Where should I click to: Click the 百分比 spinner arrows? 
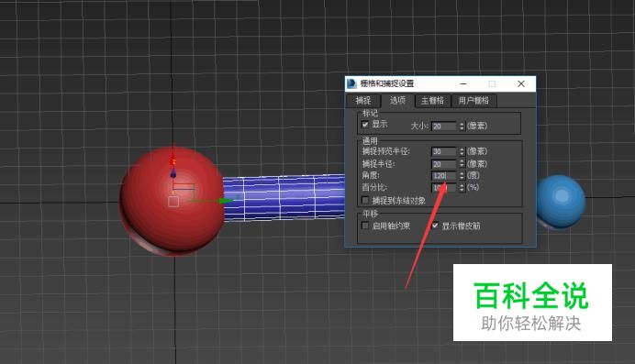(x=462, y=188)
